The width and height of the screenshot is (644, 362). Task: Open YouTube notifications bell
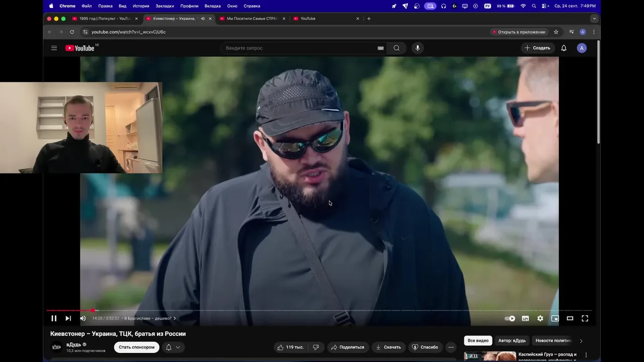click(x=564, y=48)
